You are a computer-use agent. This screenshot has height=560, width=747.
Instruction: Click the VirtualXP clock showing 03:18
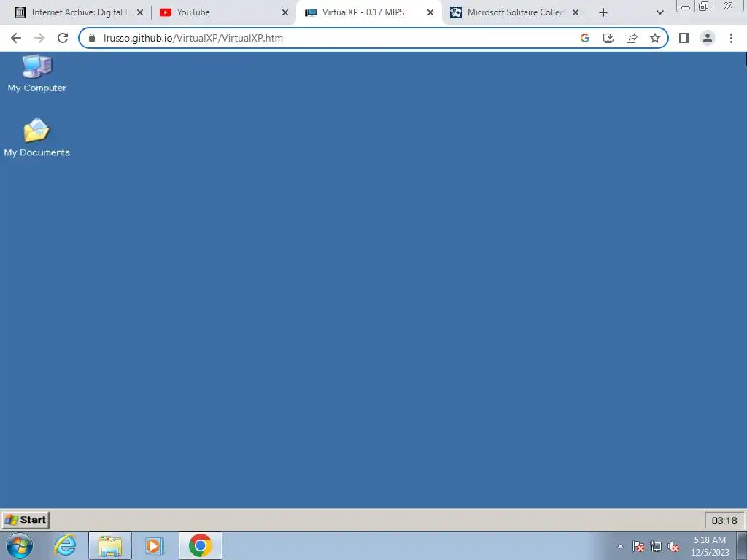click(724, 521)
